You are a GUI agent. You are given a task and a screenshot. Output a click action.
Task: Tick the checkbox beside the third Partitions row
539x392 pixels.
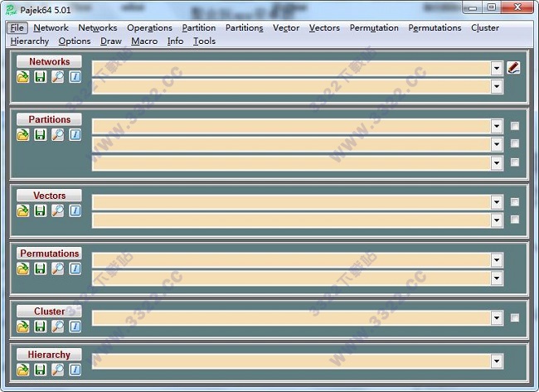click(x=515, y=162)
